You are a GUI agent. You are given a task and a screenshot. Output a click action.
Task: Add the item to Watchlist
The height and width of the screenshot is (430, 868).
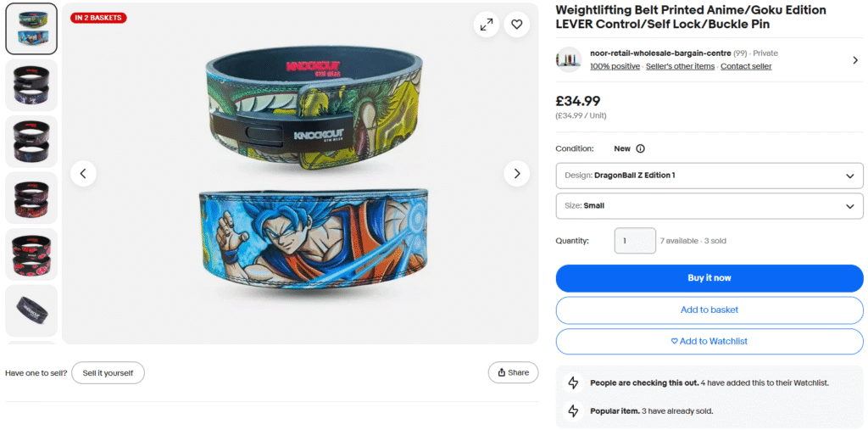pos(709,341)
